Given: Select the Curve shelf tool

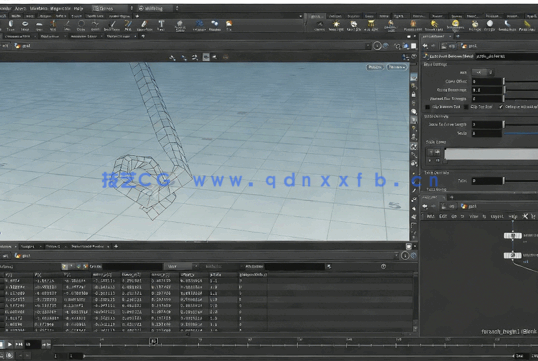Looking at the screenshot, I should pyautogui.click(x=95, y=25).
